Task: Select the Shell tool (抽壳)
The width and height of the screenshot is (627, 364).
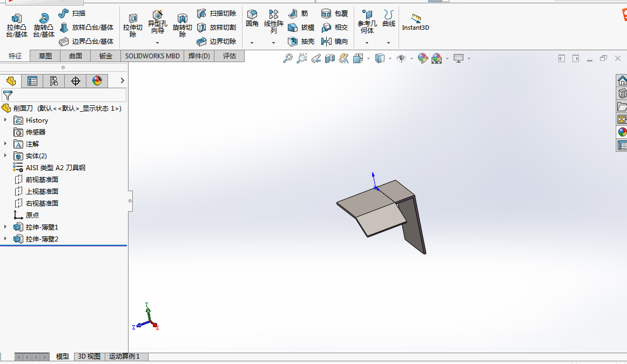Action: [x=301, y=41]
